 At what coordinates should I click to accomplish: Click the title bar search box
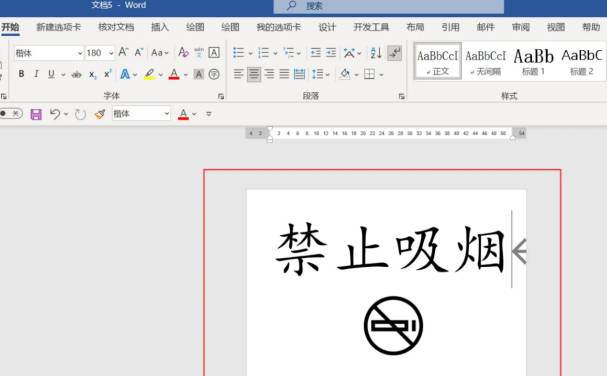(x=389, y=6)
